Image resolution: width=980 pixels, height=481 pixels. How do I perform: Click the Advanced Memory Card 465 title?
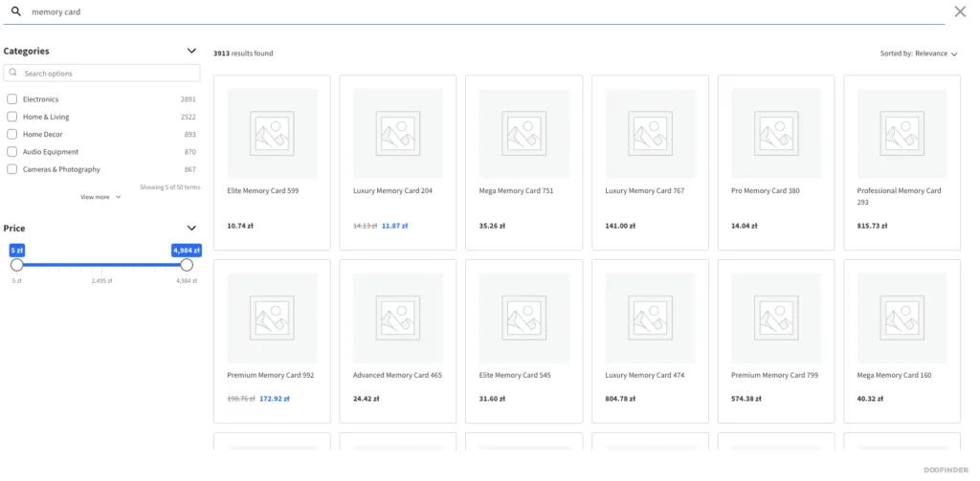pyautogui.click(x=397, y=376)
